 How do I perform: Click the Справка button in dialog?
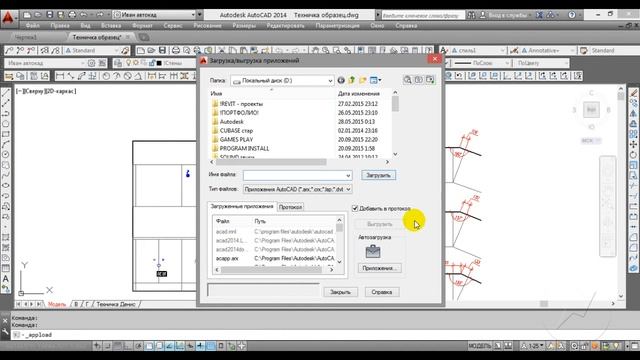382,292
